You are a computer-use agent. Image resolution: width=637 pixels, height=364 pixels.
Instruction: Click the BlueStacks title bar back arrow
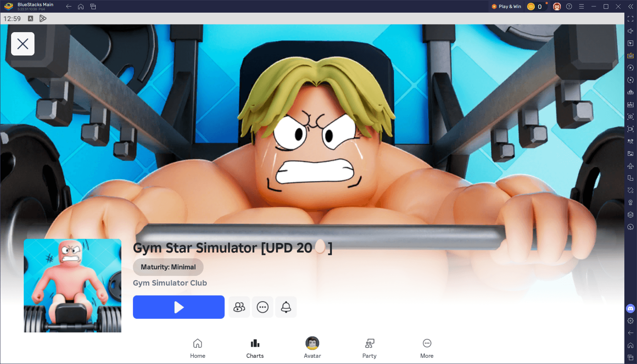point(69,6)
